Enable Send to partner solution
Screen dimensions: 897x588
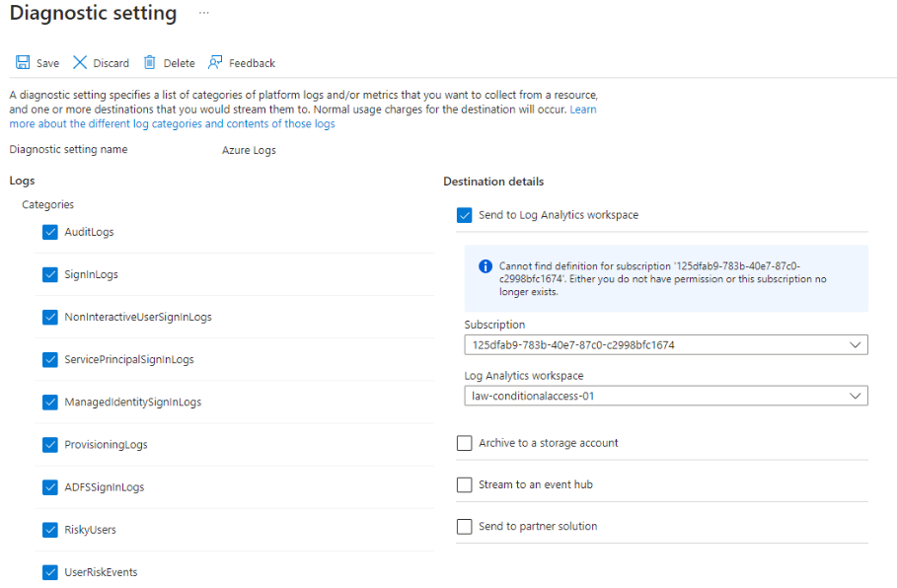[465, 526]
